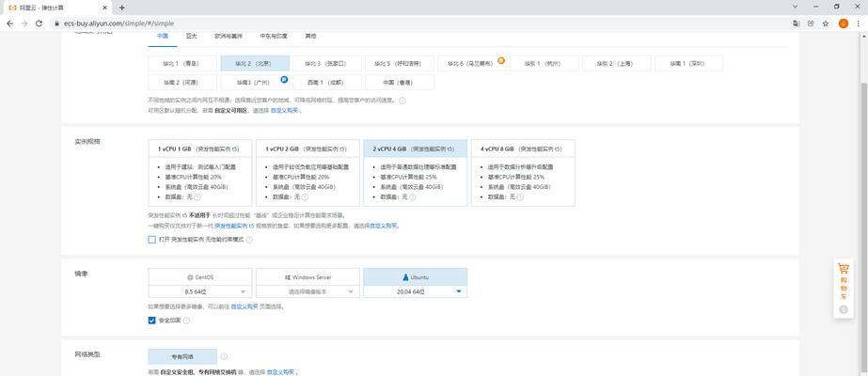Screen dimensions: 868x376
Task: Click help icon next to 安全加固
Action: point(186,321)
